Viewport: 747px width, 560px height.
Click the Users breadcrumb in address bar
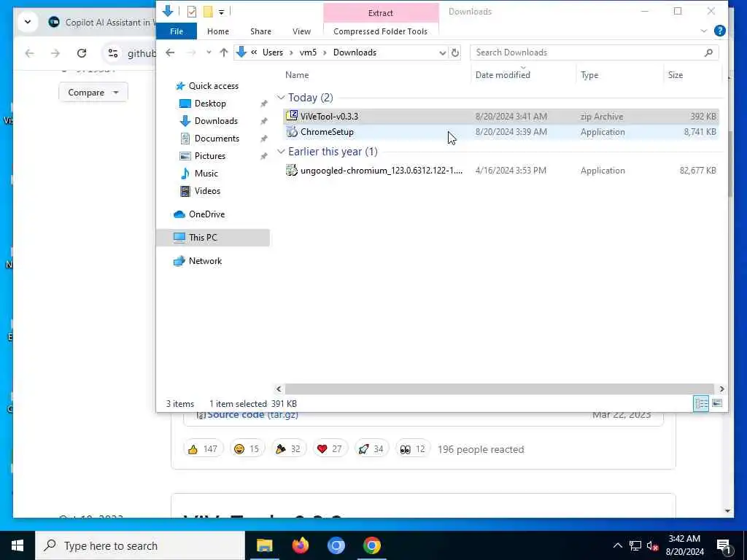(273, 52)
